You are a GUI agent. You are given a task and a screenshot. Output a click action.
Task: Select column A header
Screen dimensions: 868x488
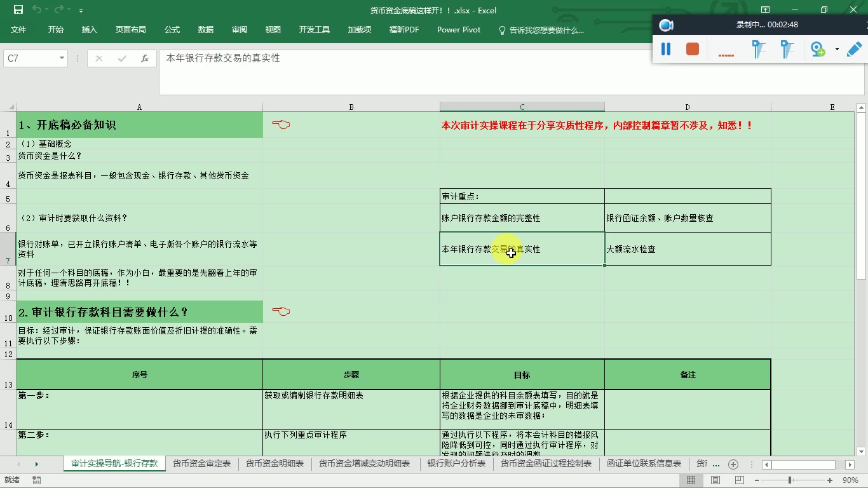coord(139,107)
